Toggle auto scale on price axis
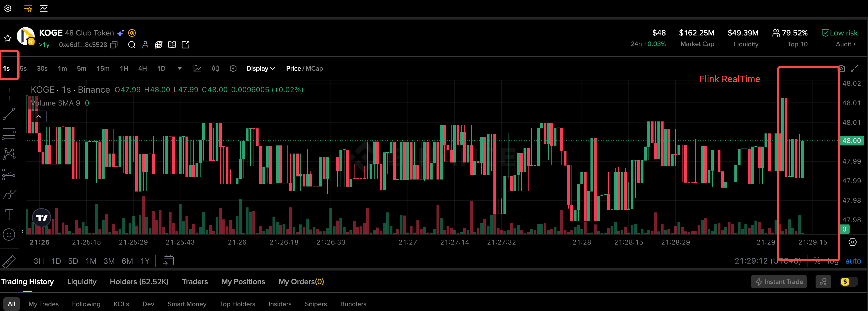868x311 pixels. coord(853,261)
